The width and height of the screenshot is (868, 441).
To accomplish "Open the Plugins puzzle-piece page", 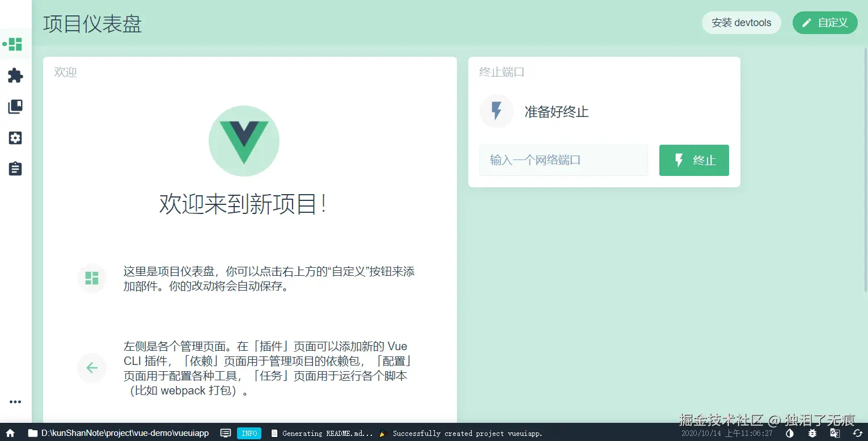I will pyautogui.click(x=15, y=75).
